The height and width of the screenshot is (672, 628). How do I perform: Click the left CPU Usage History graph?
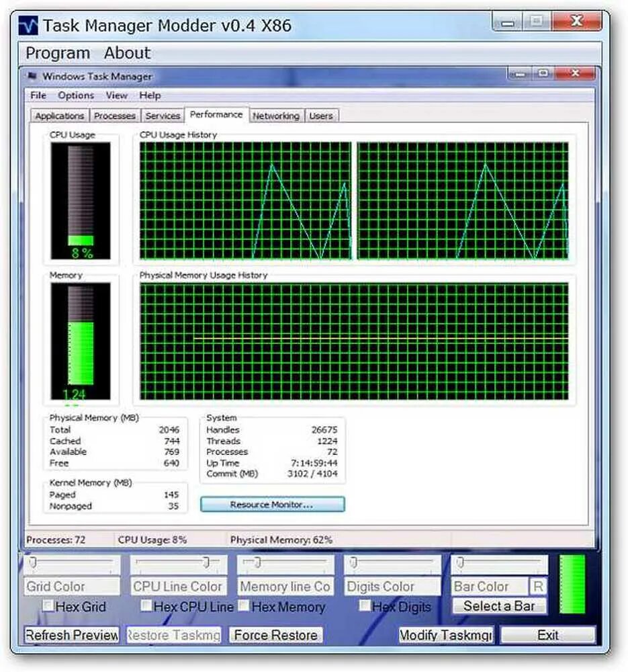pyautogui.click(x=245, y=201)
